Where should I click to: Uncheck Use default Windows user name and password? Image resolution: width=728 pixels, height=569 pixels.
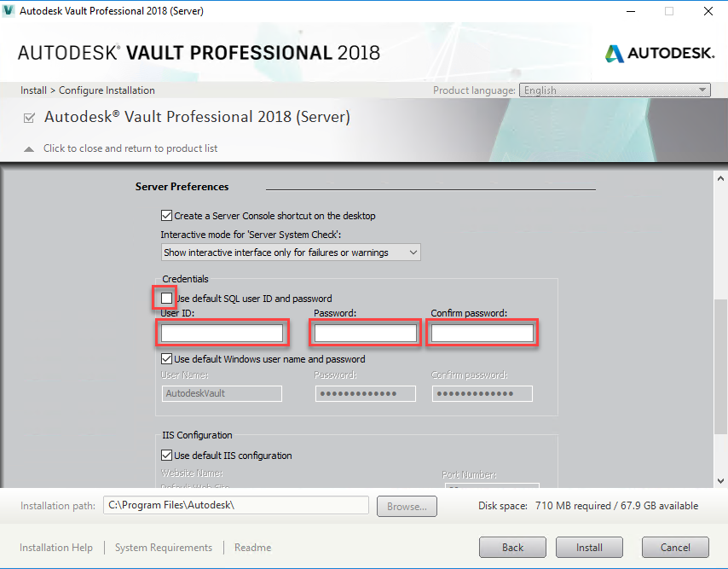coord(166,358)
